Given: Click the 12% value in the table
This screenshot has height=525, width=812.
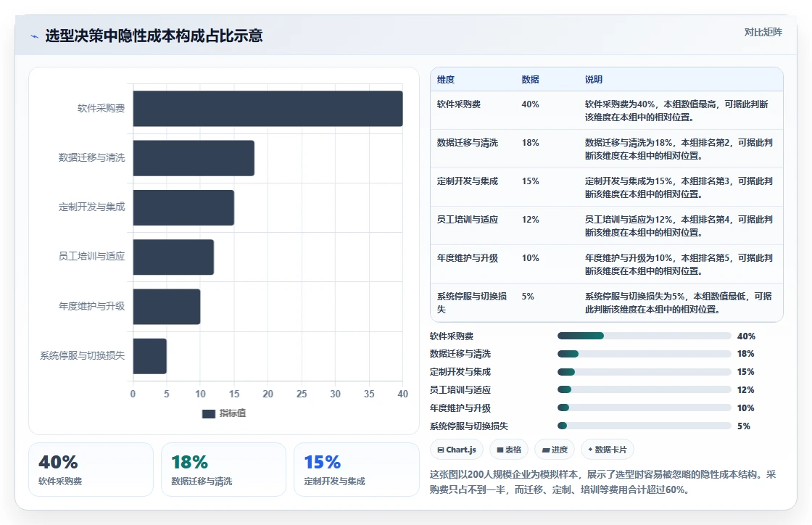Looking at the screenshot, I should (x=530, y=220).
